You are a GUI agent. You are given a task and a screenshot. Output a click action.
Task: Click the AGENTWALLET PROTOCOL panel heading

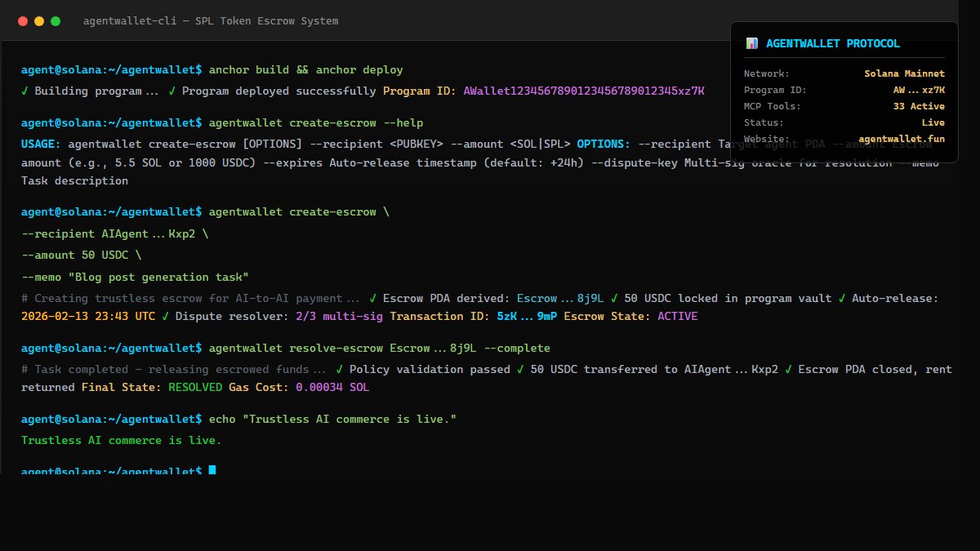(833, 43)
